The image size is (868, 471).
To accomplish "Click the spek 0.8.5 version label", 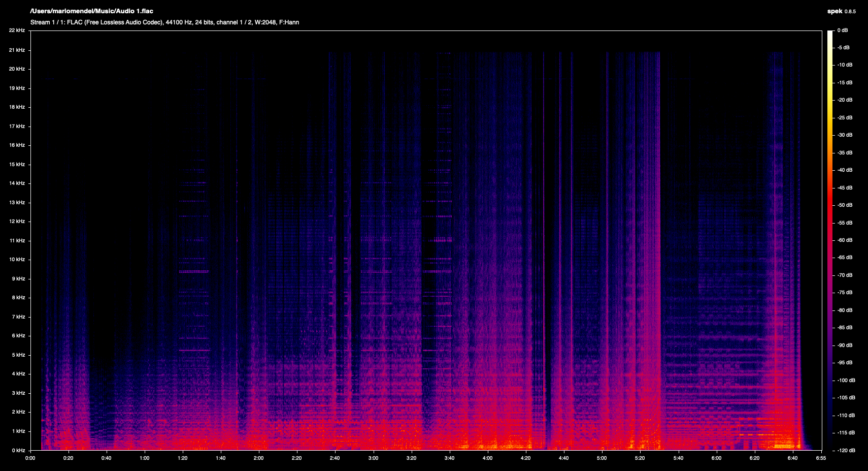I will [841, 11].
